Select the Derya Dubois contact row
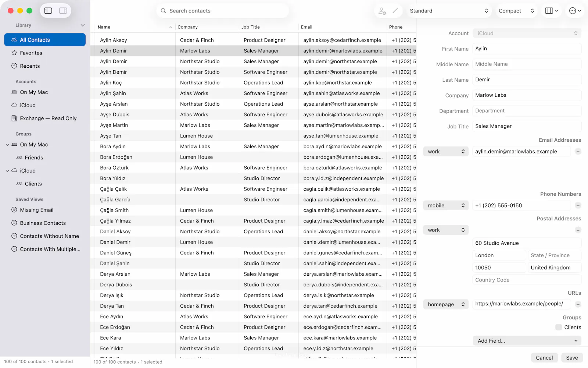This screenshot has height=368, width=588. coord(253,285)
